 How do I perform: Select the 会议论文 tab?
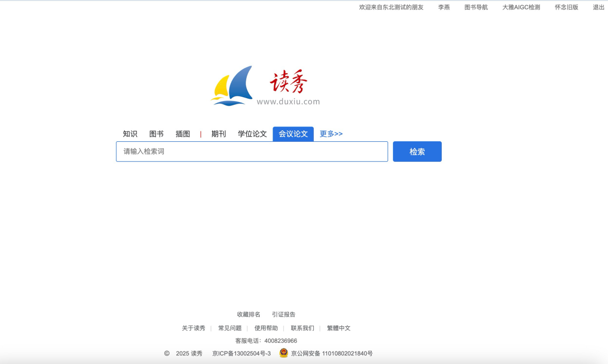click(293, 134)
